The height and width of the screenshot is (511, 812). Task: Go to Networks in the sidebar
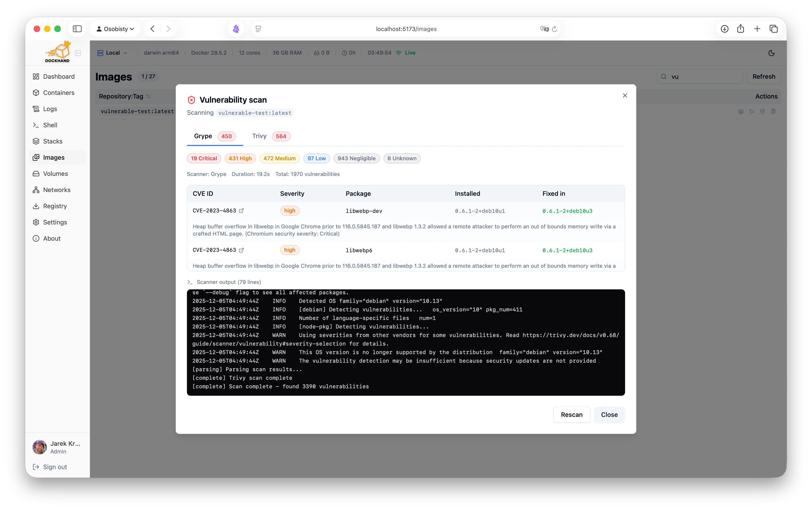(57, 189)
